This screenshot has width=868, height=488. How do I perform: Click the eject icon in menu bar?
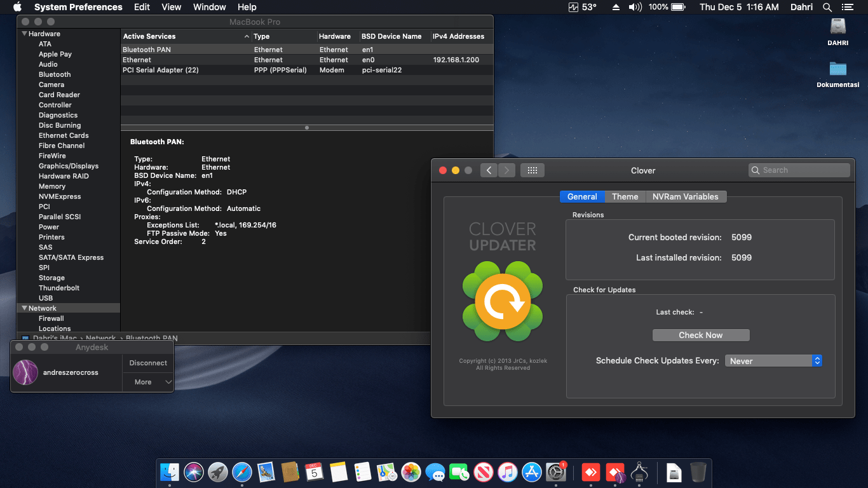(616, 7)
